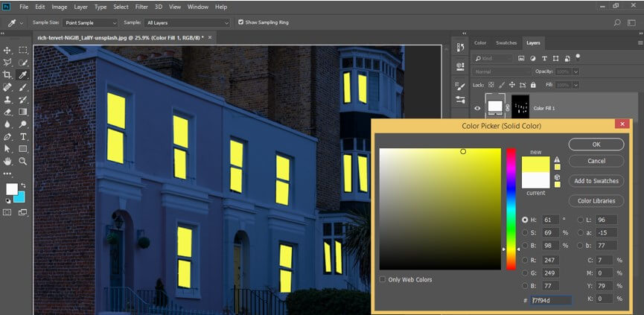Expand the Fill slider arrow
Image resolution: width=644 pixels, height=315 pixels.
click(576, 85)
